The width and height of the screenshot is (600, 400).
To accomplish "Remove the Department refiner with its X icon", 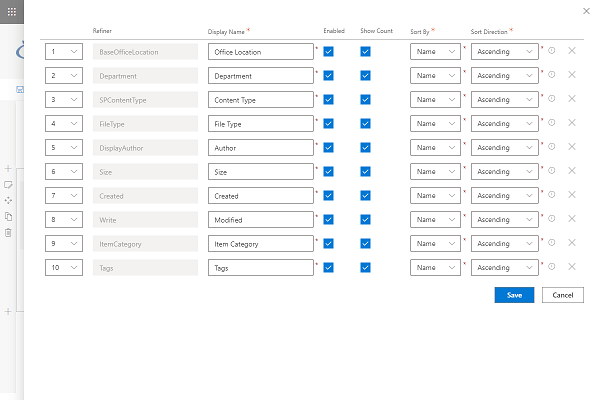I will pyautogui.click(x=572, y=75).
